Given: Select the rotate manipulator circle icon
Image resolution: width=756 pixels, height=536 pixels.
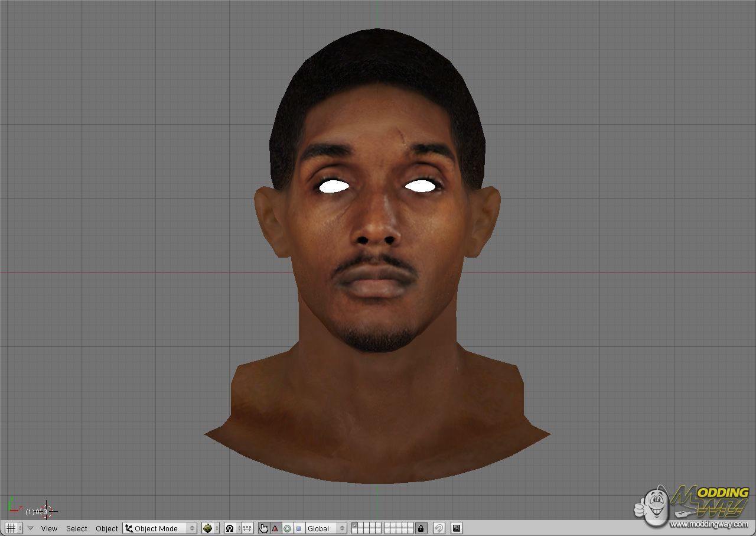Looking at the screenshot, I should pos(287,528).
